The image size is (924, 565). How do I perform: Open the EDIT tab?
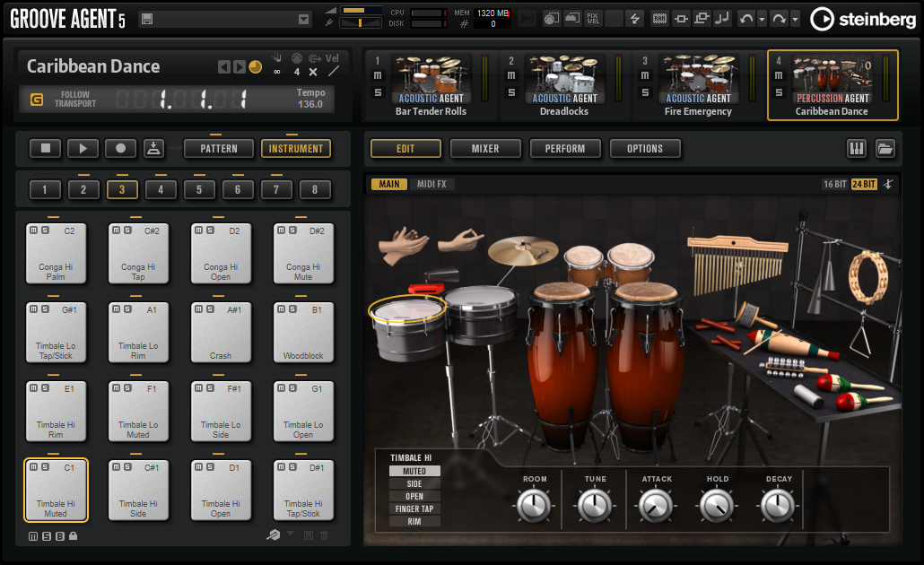(x=405, y=149)
